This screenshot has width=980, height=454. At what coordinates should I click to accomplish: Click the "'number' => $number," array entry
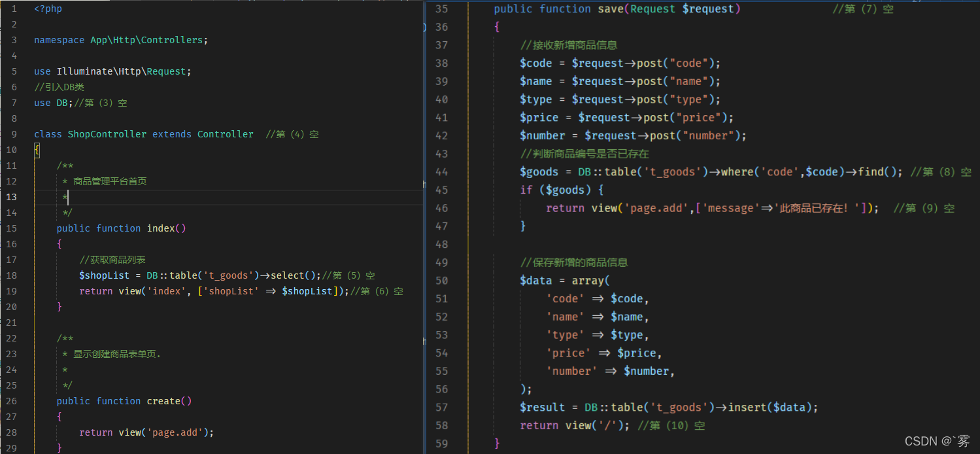click(611, 371)
